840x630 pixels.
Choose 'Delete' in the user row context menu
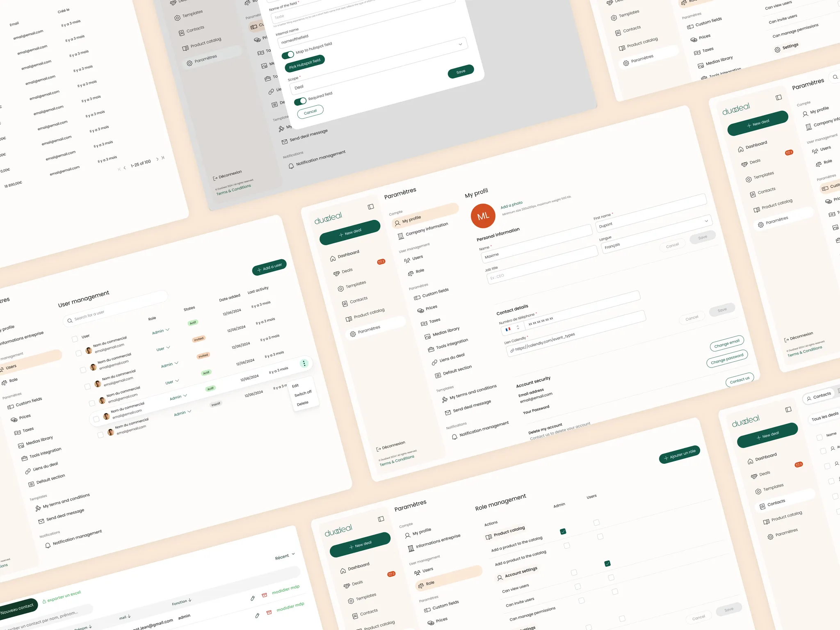pos(302,404)
